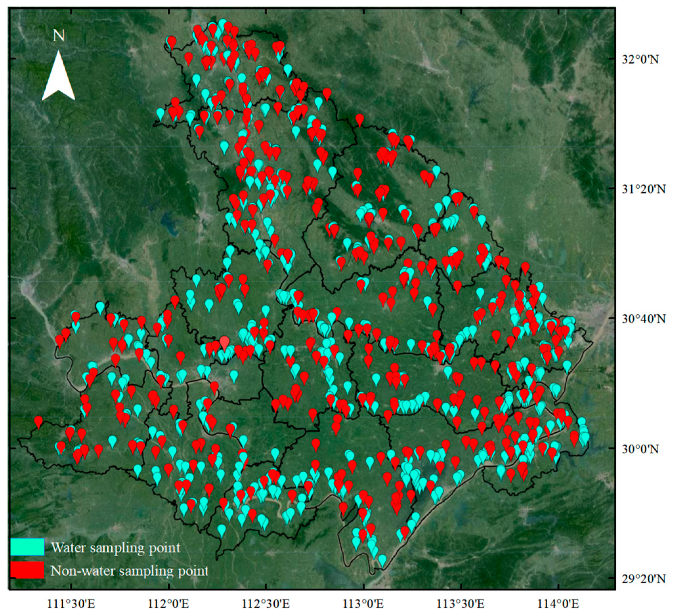Viewport: 674px width, 616px height.
Task: Click the faded light-red marker pin
Action: pos(225,342)
